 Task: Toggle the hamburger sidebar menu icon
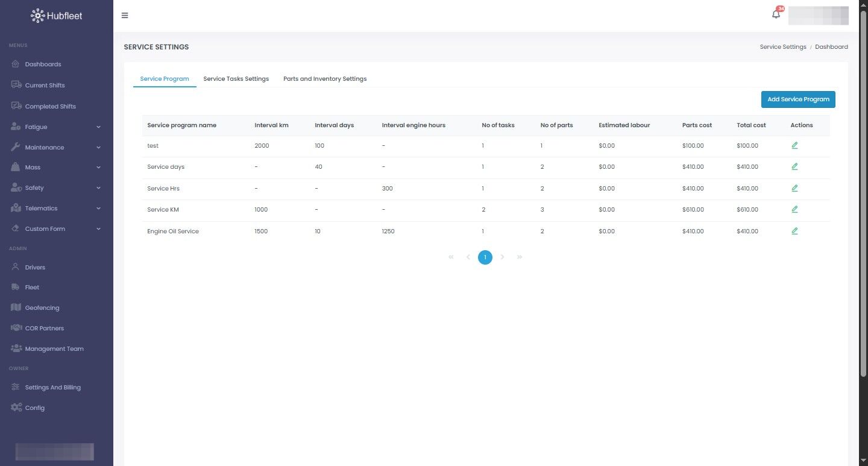pos(125,16)
